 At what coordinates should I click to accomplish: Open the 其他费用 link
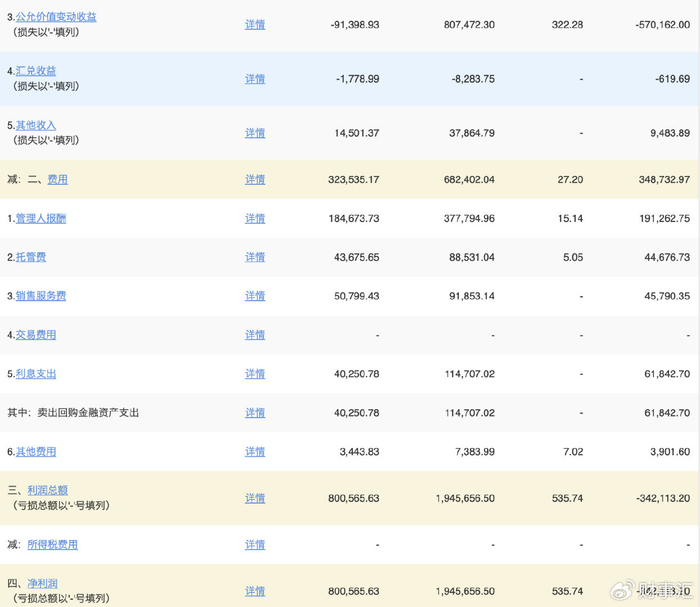[35, 452]
